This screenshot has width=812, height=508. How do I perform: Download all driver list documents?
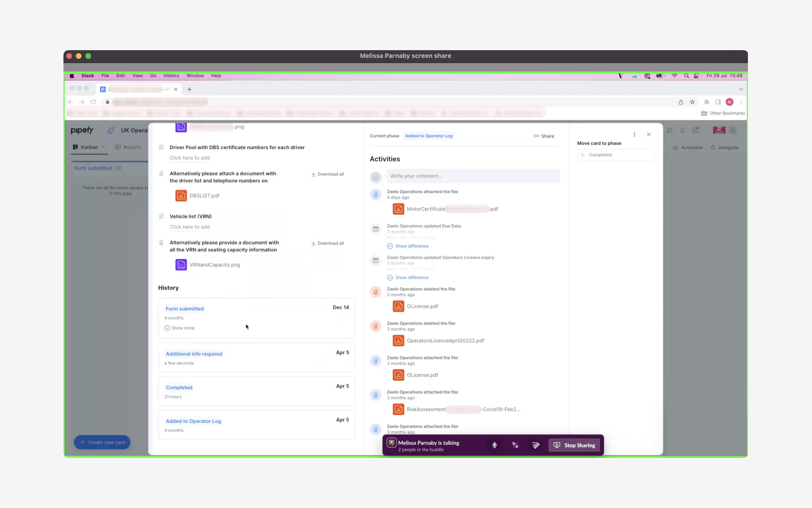coord(327,174)
